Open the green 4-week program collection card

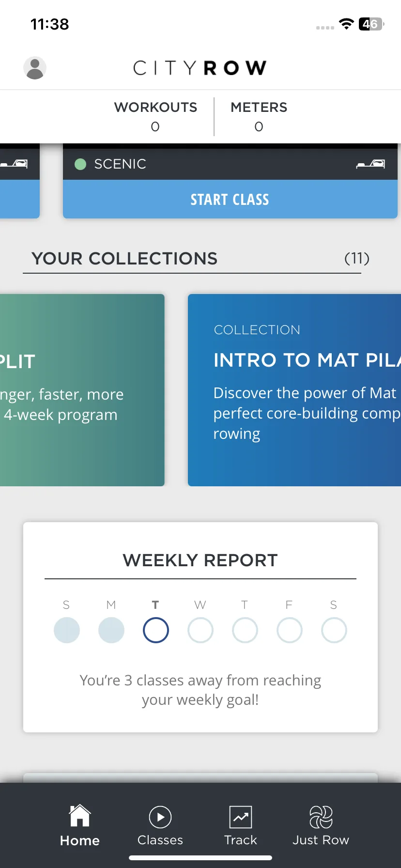click(82, 390)
